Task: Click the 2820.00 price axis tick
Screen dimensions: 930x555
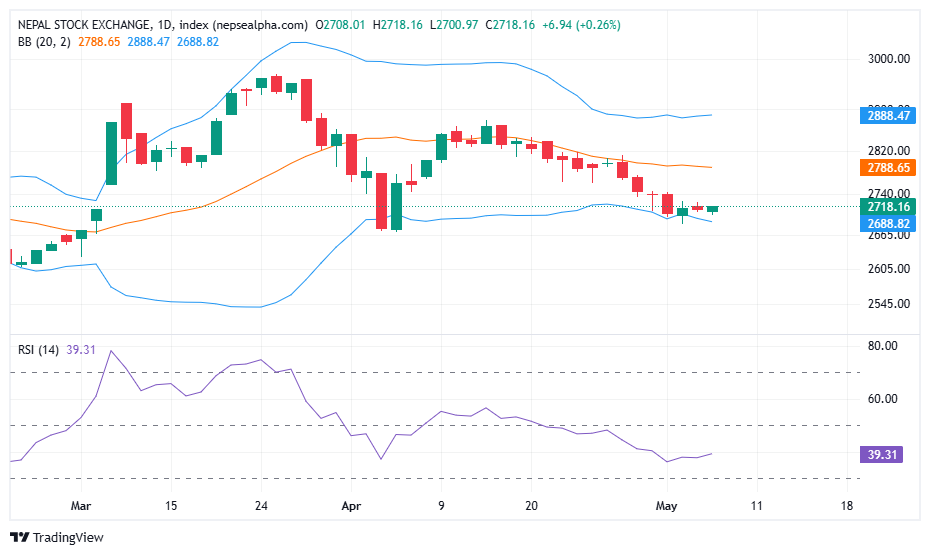Action: click(x=888, y=151)
